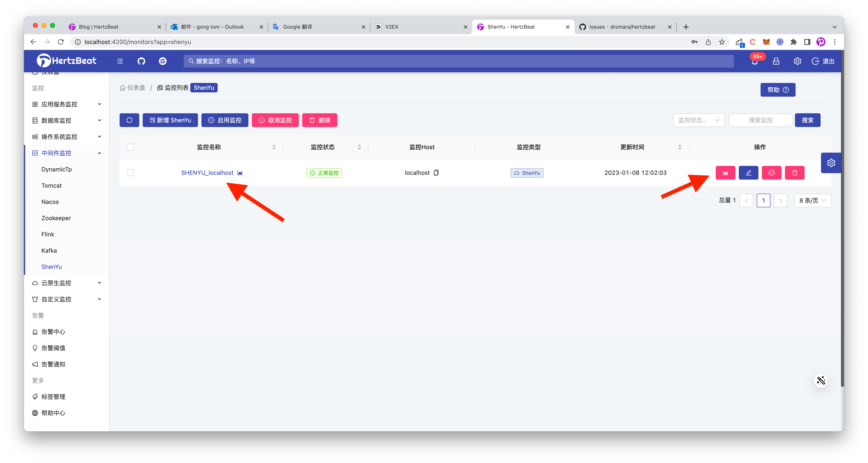Screen dimensions: 868x463
Task: Click the 新增 ShenYu button
Action: [x=170, y=120]
